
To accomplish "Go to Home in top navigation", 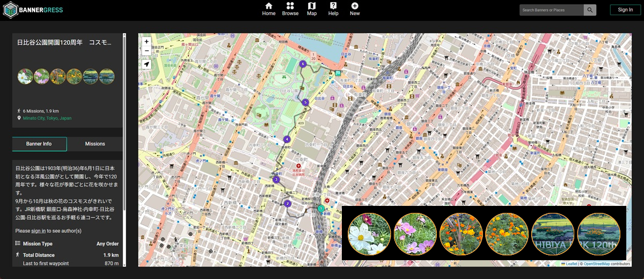I will 269,9.
